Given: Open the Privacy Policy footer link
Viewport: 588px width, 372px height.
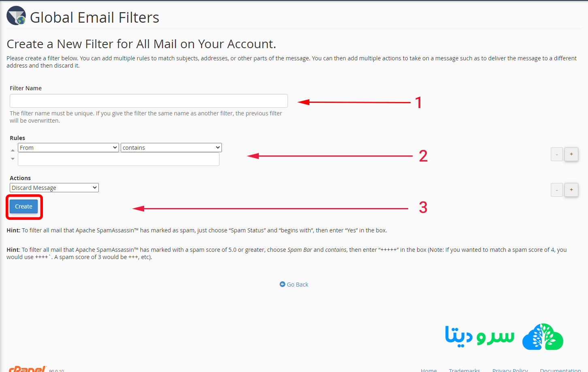Looking at the screenshot, I should [x=510, y=370].
